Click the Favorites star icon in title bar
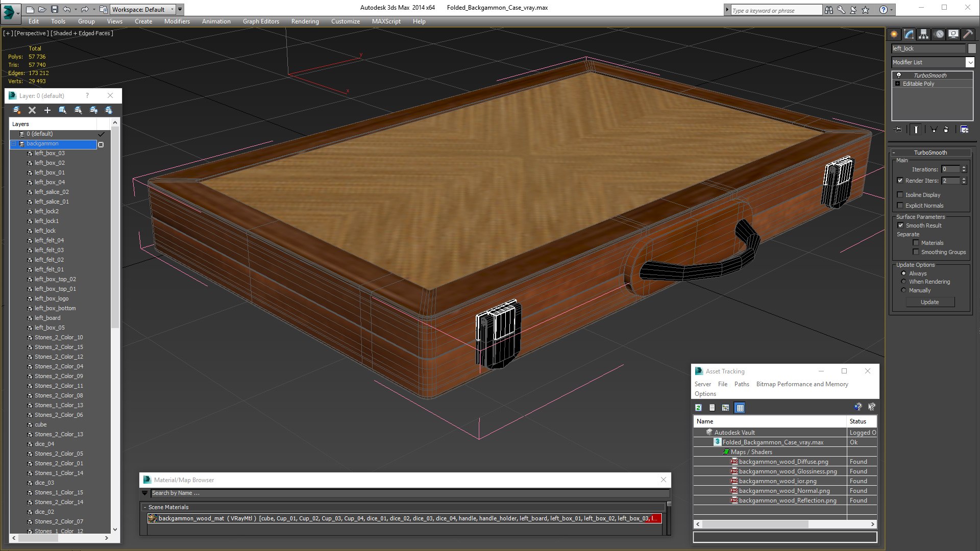The width and height of the screenshot is (980, 551). click(x=866, y=10)
